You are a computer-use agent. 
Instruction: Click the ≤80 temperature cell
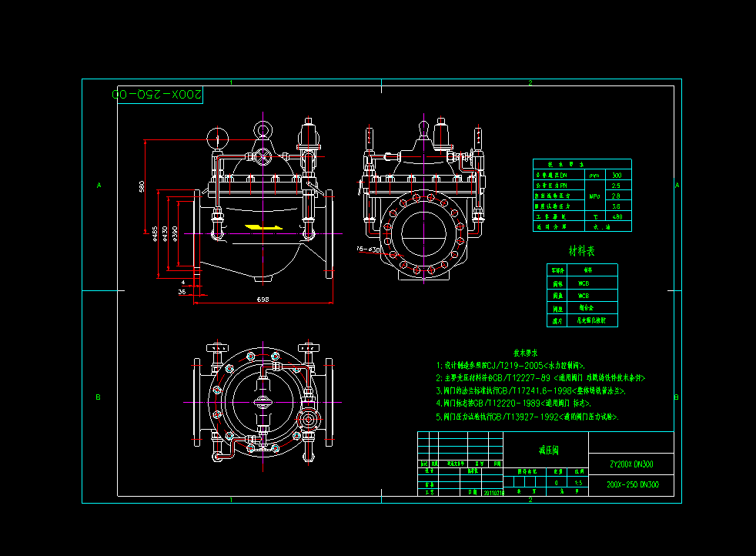pos(617,216)
